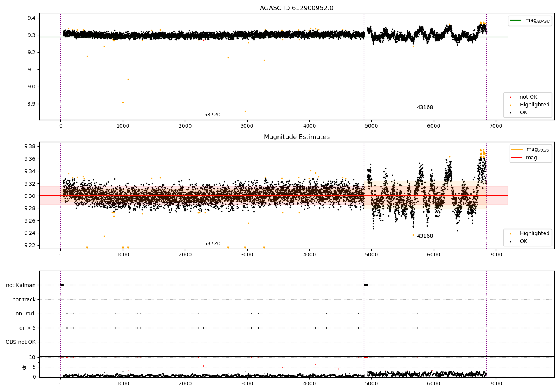Click the '58720' annotation in the top plot
The height and width of the screenshot is (392, 560).
pos(212,115)
